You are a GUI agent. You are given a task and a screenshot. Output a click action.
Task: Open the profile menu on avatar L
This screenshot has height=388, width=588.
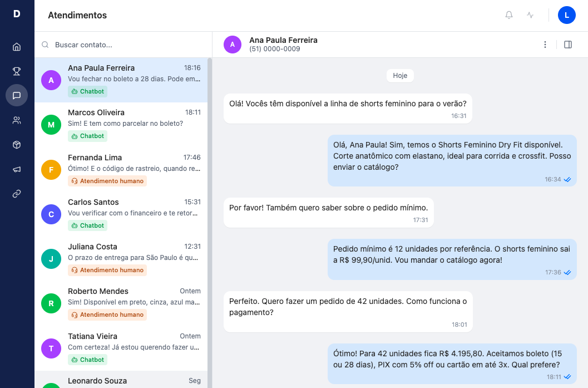point(567,15)
